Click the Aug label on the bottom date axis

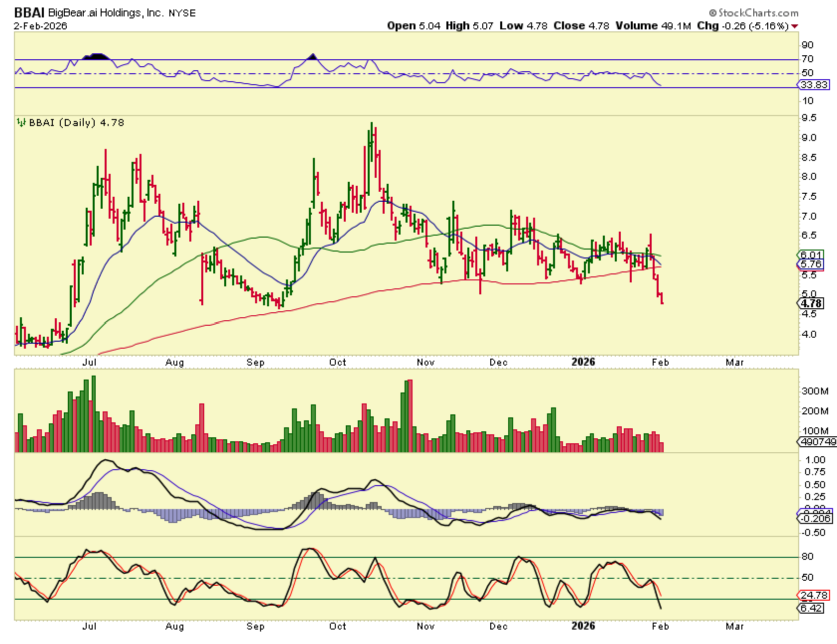(174, 626)
